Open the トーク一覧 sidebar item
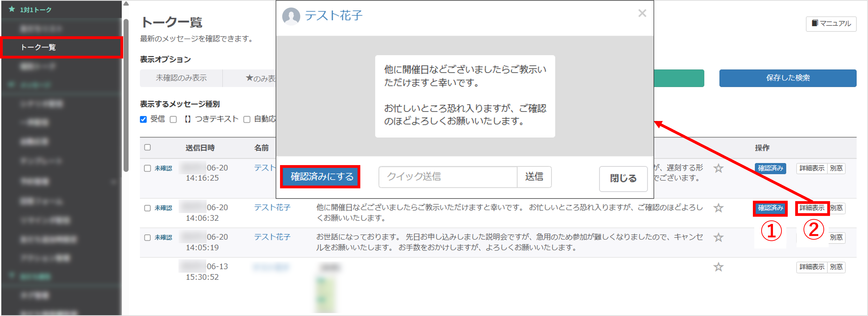 pyautogui.click(x=62, y=47)
